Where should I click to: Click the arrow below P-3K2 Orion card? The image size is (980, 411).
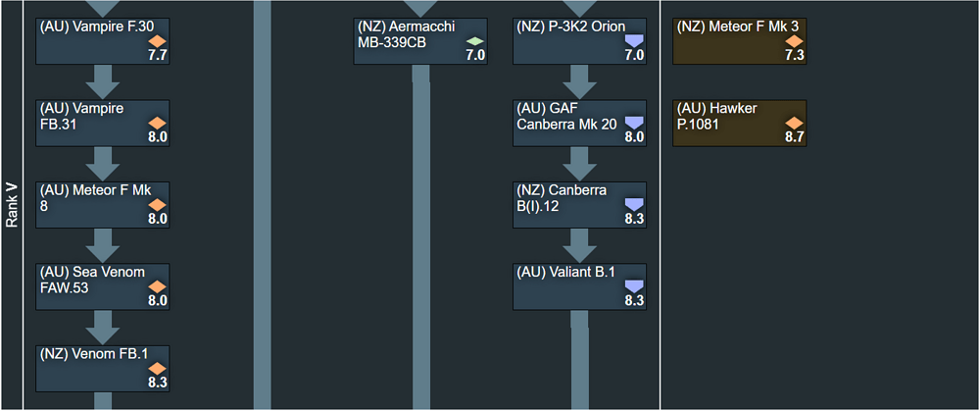[579, 81]
